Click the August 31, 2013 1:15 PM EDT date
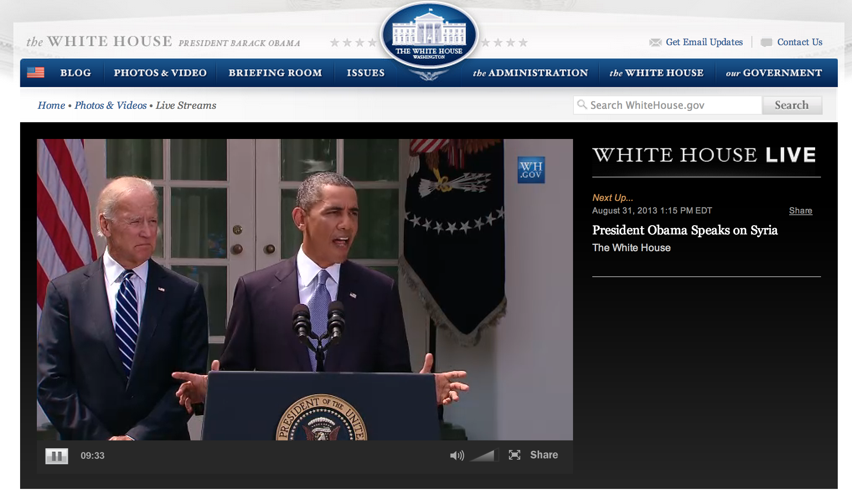The height and width of the screenshot is (504, 852). 652,211
